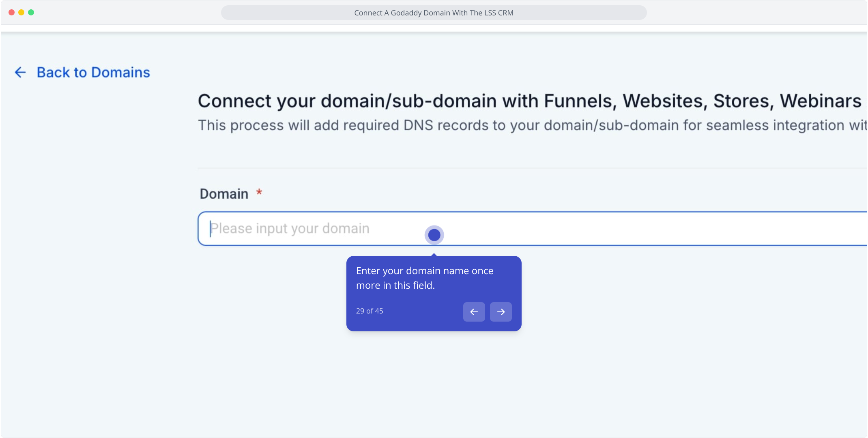Viewport: 868px width, 438px height.
Task: Click the yellow minimize window button
Action: coord(21,13)
